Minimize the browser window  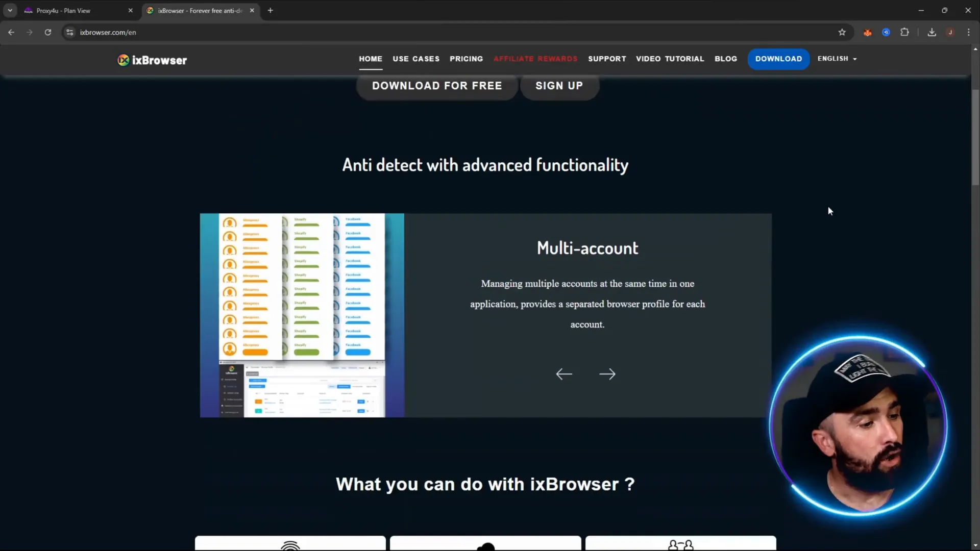pos(921,10)
